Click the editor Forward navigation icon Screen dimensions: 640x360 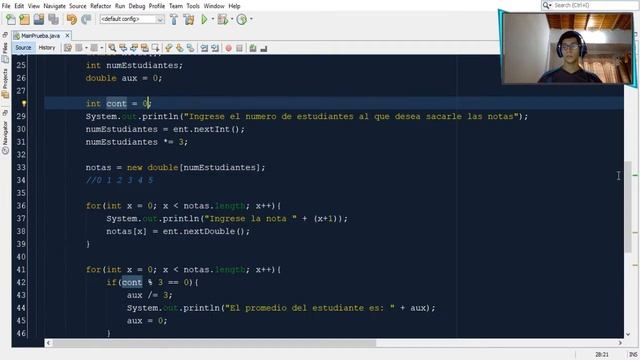(x=94, y=48)
